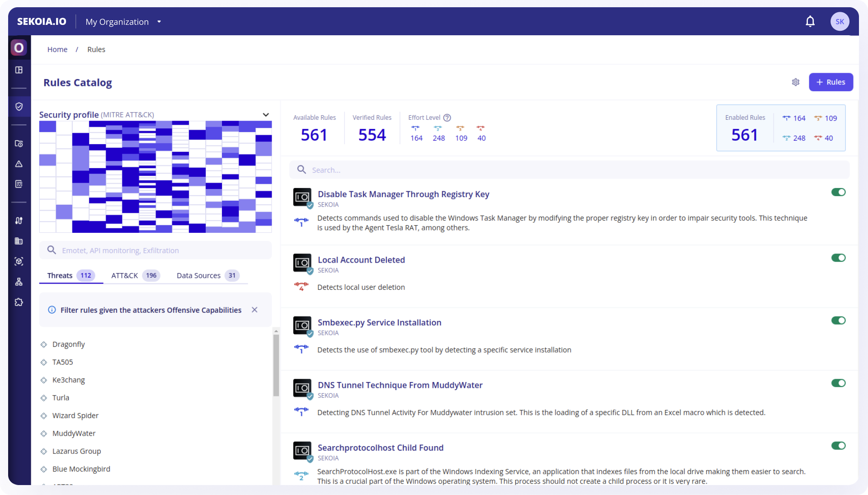Open Disable Task Manager Through Registry Key rule
This screenshot has width=868, height=495.
(403, 194)
